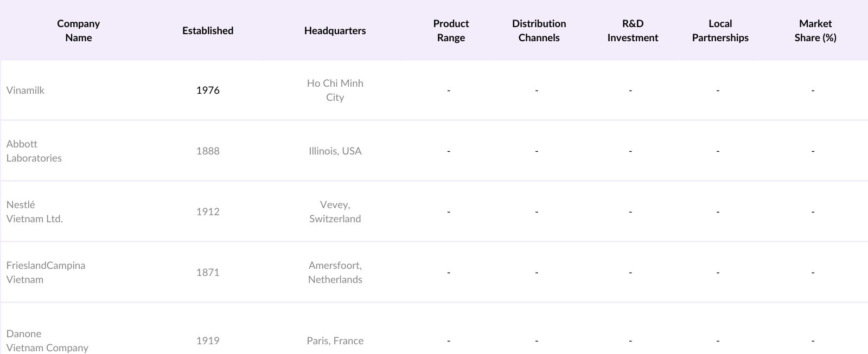Click the Ho Chi Minh City cell
The image size is (868, 354).
(x=335, y=90)
